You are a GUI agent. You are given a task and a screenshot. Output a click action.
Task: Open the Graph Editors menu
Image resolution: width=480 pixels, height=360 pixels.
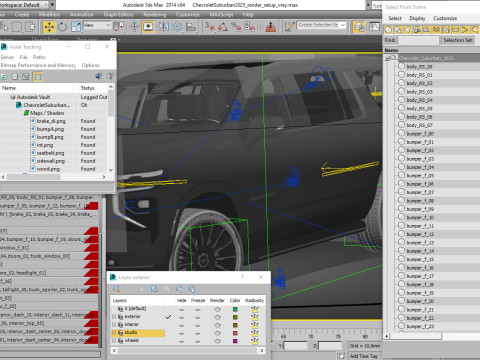pyautogui.click(x=118, y=14)
